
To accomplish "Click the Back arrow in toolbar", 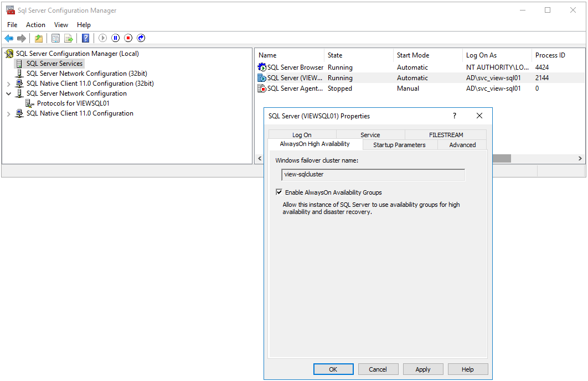I will tap(9, 38).
